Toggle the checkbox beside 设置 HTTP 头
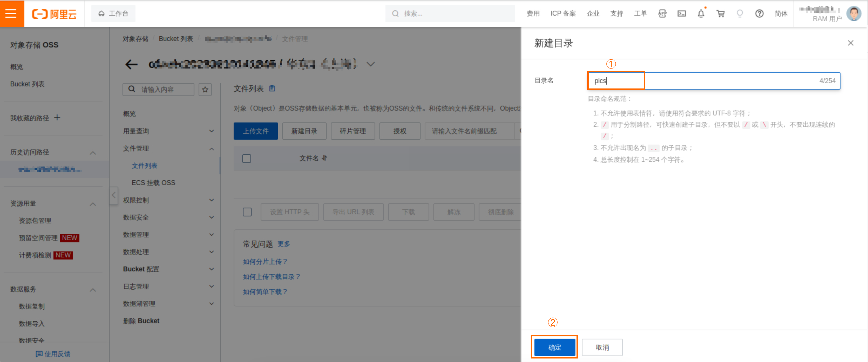 coord(247,212)
